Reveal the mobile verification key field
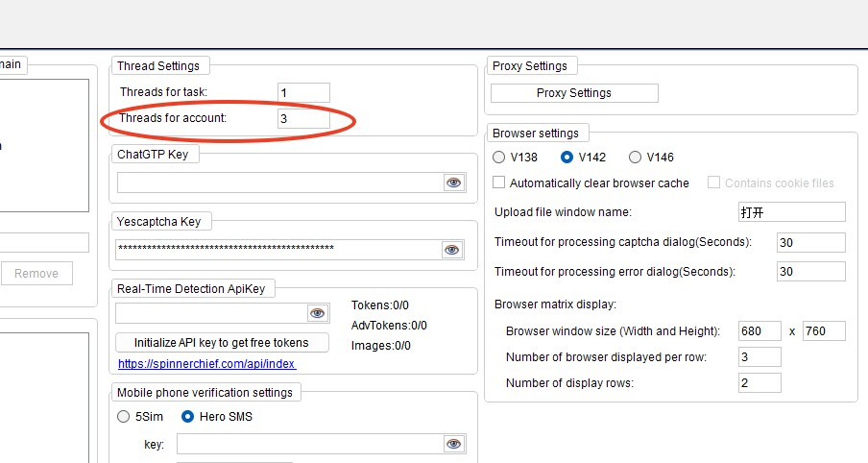The height and width of the screenshot is (463, 868). [454, 444]
